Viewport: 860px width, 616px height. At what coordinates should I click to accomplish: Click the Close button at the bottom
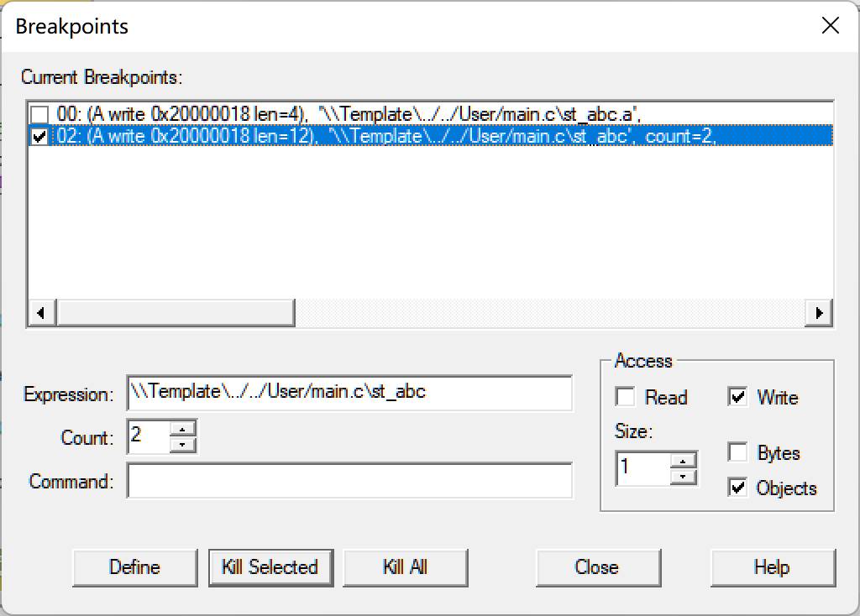coord(598,567)
